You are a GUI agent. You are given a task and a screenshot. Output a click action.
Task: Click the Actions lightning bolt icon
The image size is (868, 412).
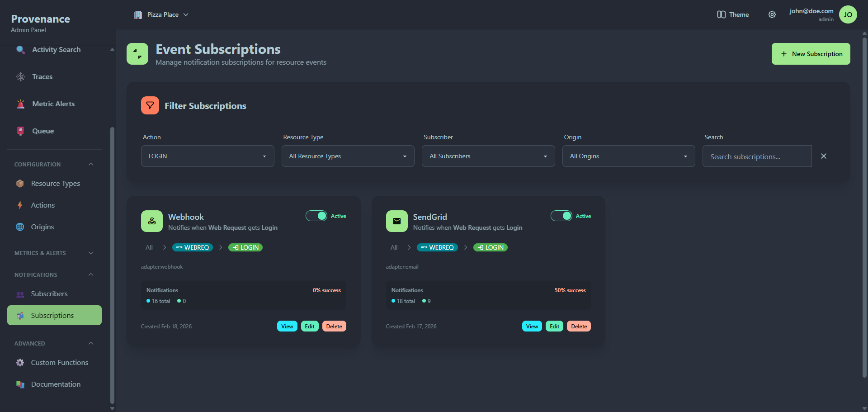[20, 205]
